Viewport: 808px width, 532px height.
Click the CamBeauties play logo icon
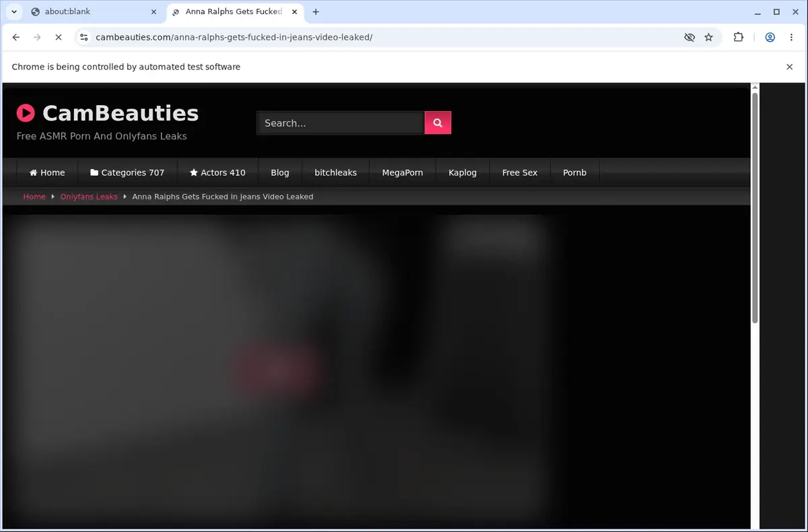click(26, 112)
